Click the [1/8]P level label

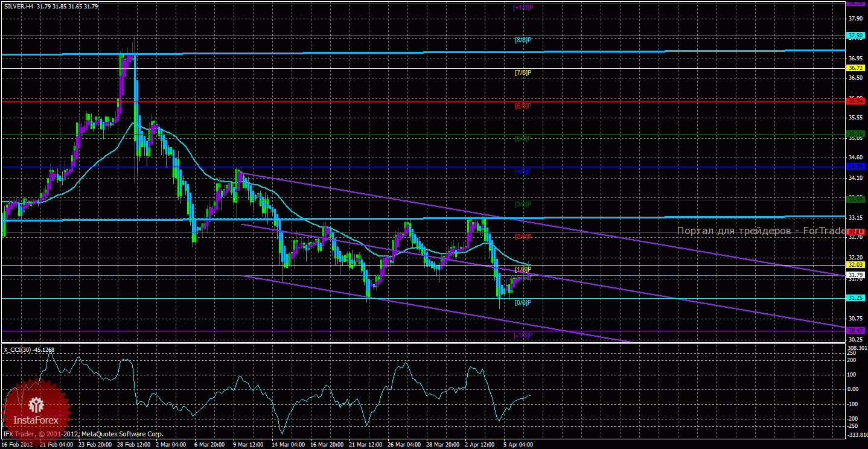[x=523, y=269]
